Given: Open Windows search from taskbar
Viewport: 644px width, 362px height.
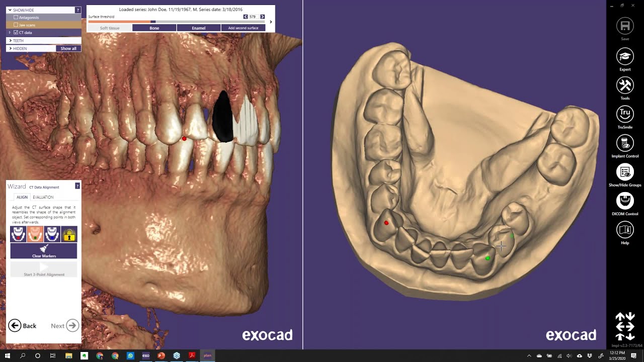Looking at the screenshot, I should 22,355.
